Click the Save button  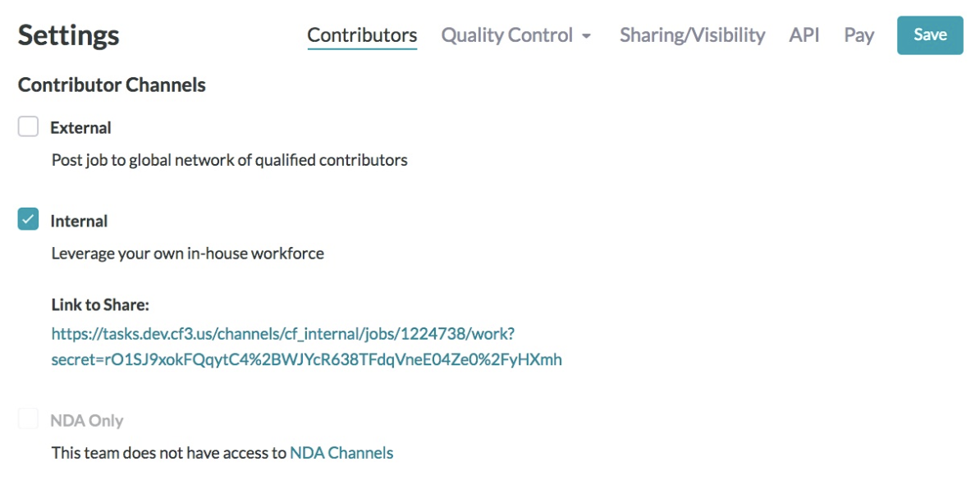(930, 35)
